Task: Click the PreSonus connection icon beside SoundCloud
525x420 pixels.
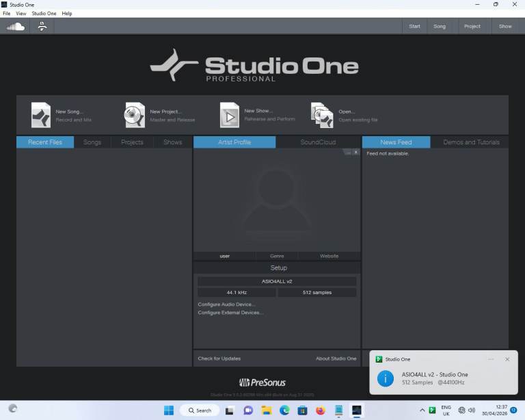Action: (42, 27)
